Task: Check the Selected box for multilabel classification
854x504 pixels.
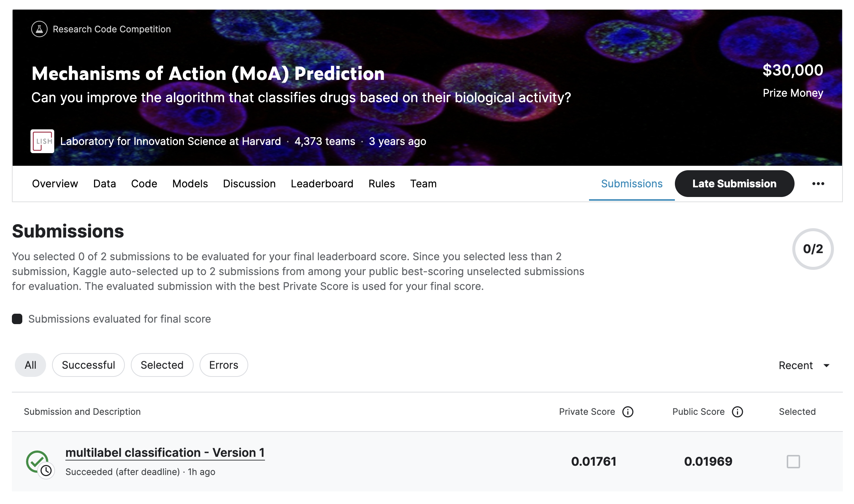Action: click(x=793, y=462)
